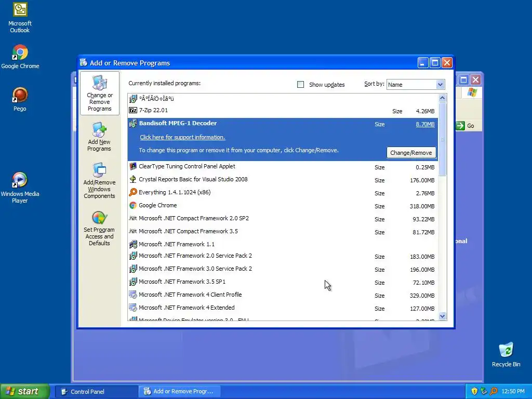Click .NET Framework 2.0 Service Pack 2 icon
This screenshot has width=532, height=399.
[x=133, y=256]
